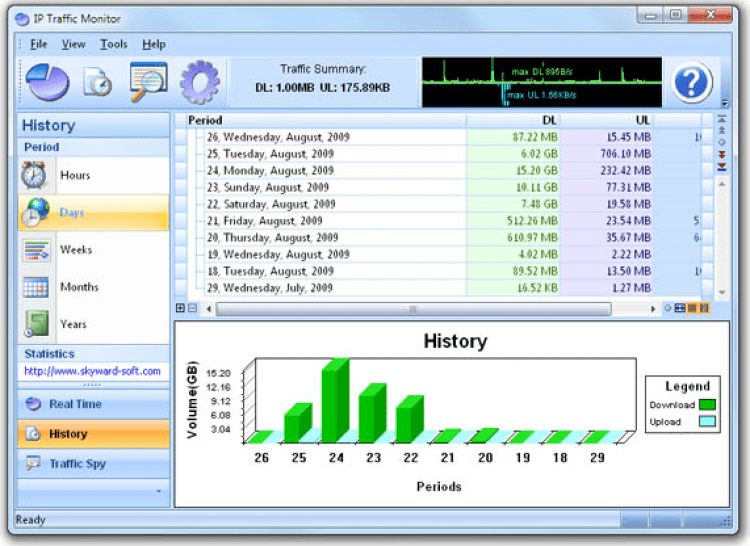Collapse all rows with the minus icon

click(192, 308)
